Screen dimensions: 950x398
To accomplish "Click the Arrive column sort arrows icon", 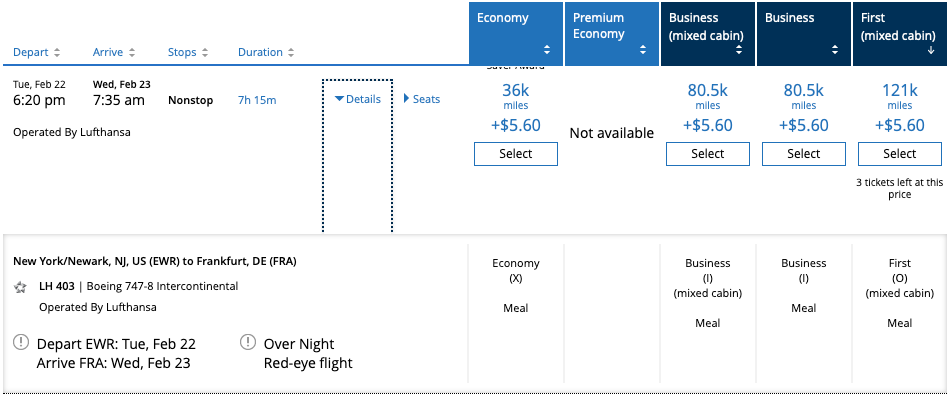I will tap(132, 53).
